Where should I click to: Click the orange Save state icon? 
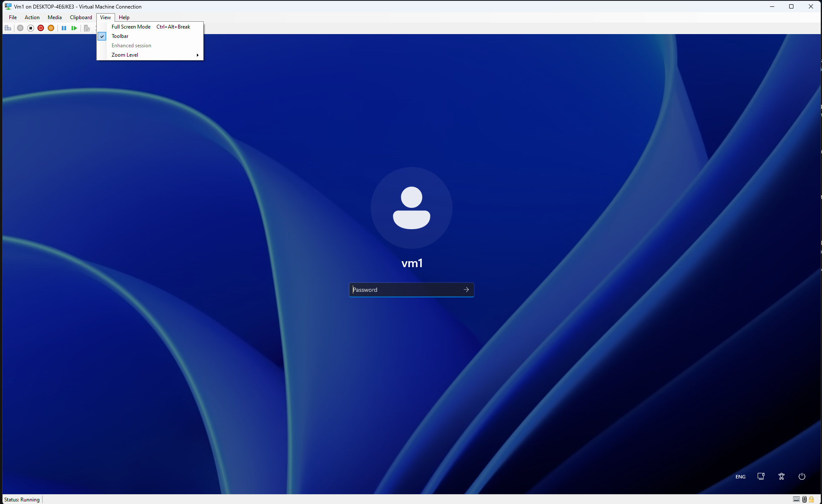click(x=51, y=28)
